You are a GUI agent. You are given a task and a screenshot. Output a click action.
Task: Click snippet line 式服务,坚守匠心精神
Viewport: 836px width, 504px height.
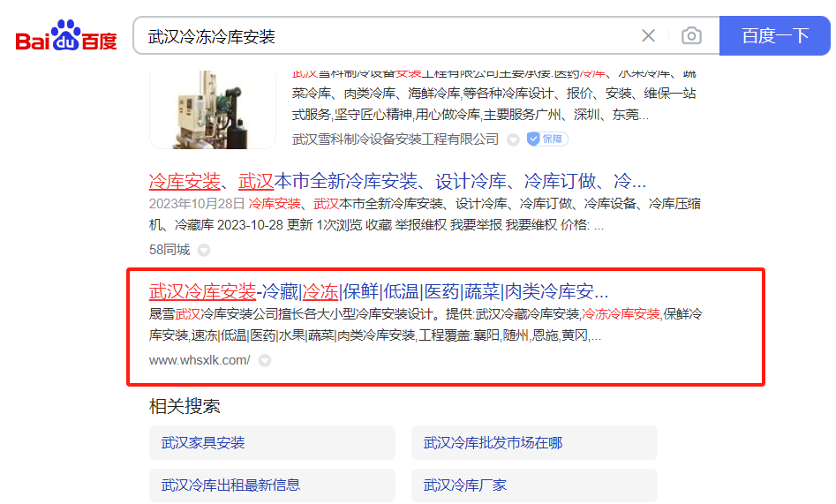coord(471,115)
